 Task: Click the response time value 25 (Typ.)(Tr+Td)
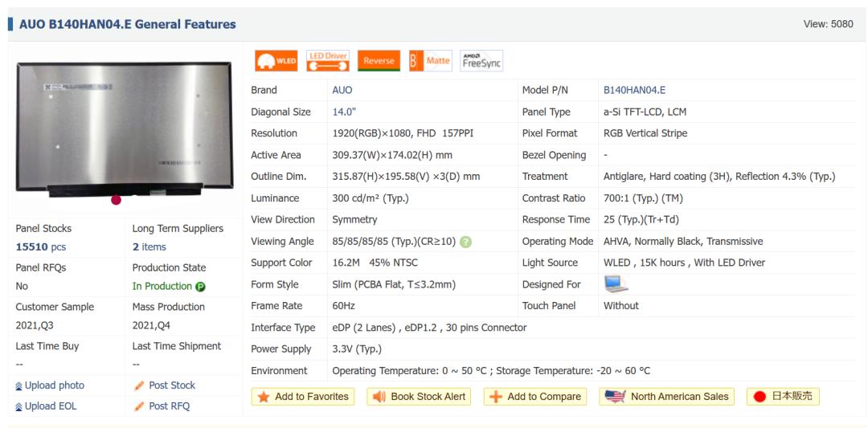point(641,219)
